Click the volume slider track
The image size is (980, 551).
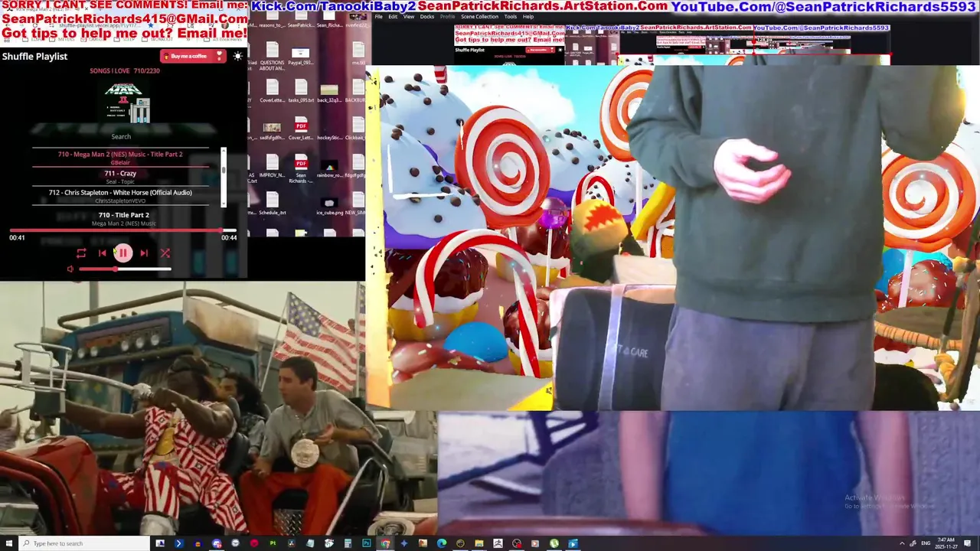(x=125, y=269)
